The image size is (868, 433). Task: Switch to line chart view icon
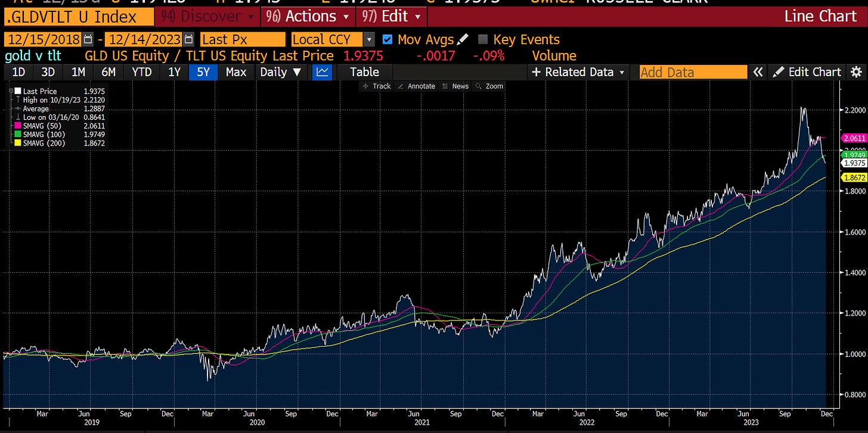click(x=323, y=72)
